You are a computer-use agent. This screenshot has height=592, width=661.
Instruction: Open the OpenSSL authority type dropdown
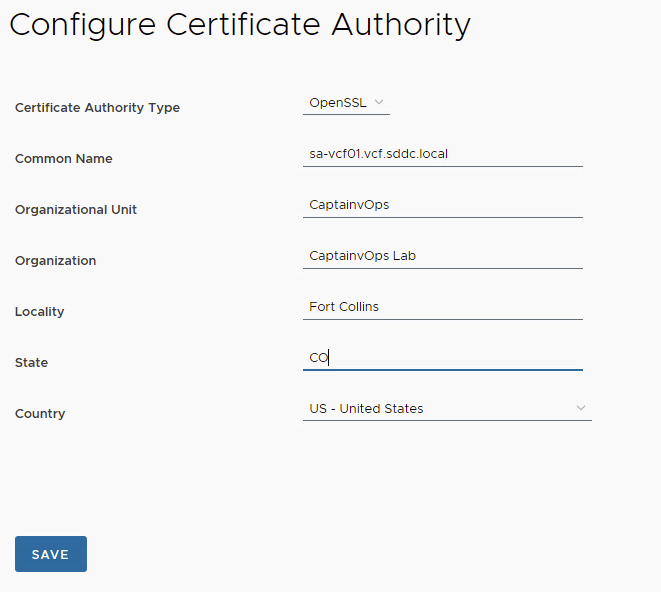[x=345, y=102]
